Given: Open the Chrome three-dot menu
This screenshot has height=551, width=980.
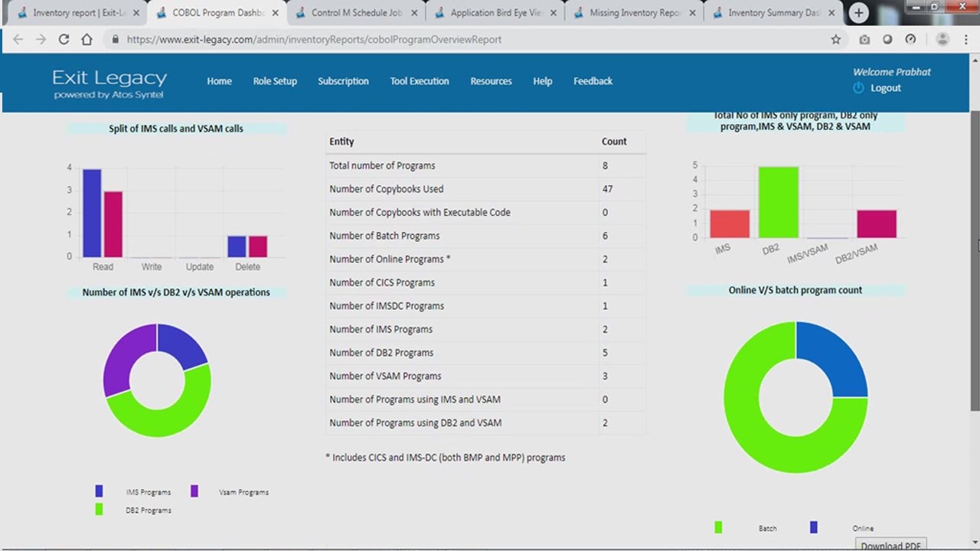Looking at the screenshot, I should coord(966,39).
